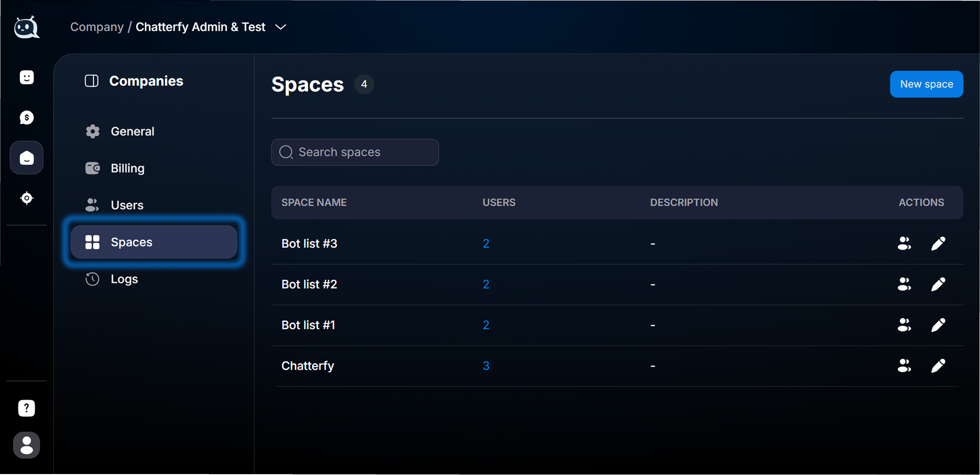
Task: Open user count 3 for Chatterfy
Action: 486,366
